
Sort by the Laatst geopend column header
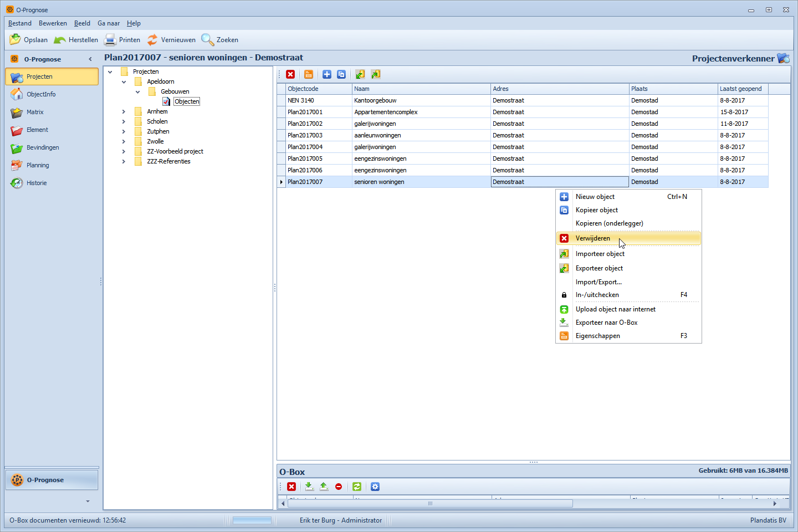point(743,89)
